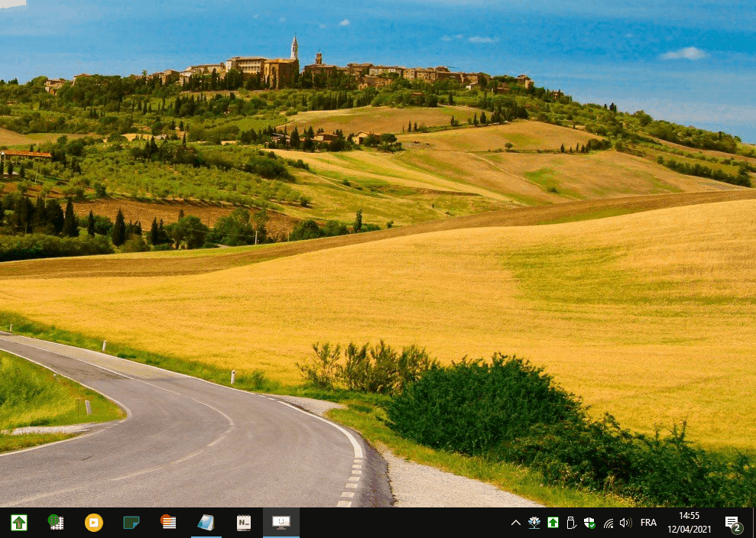This screenshot has width=756, height=538.
Task: Click the Show Desktop strip
Action: point(754,523)
